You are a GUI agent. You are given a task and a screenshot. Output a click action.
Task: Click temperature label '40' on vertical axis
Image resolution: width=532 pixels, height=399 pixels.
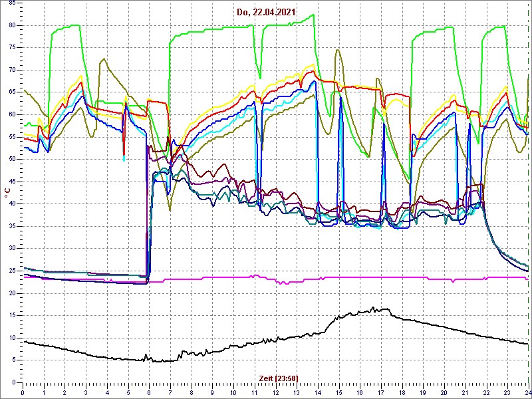coord(12,204)
